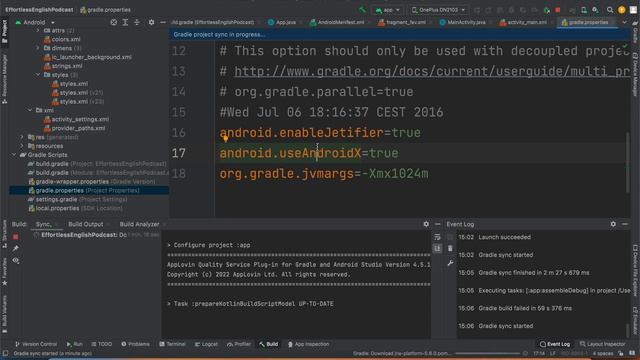
Task: Expand the res (generated) folder
Action: 22,137
